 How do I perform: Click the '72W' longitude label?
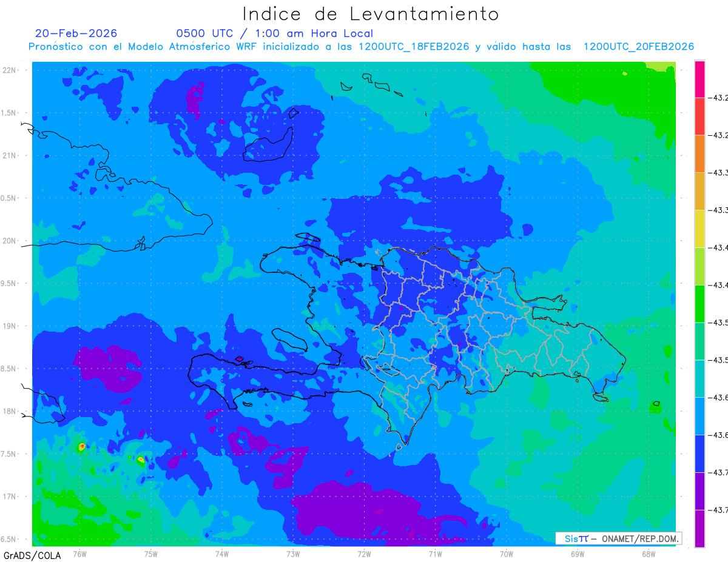click(x=364, y=554)
